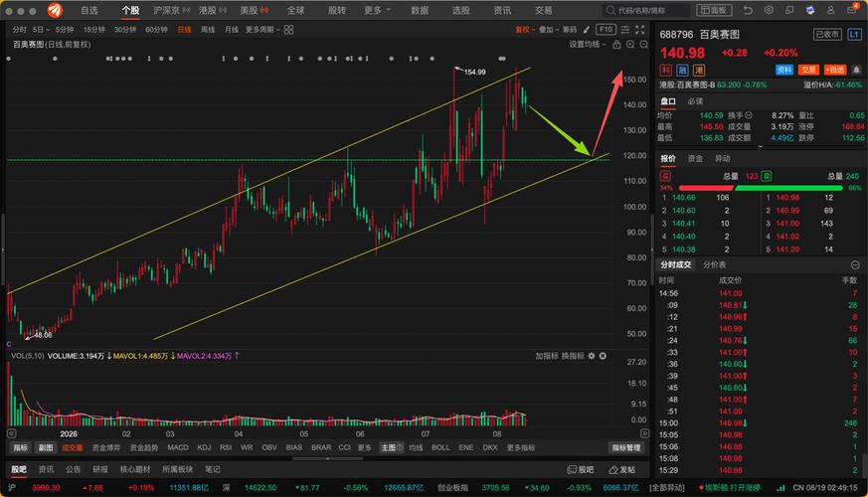Click the 科 board tag icon
This screenshot has height=497, width=868.
click(666, 71)
